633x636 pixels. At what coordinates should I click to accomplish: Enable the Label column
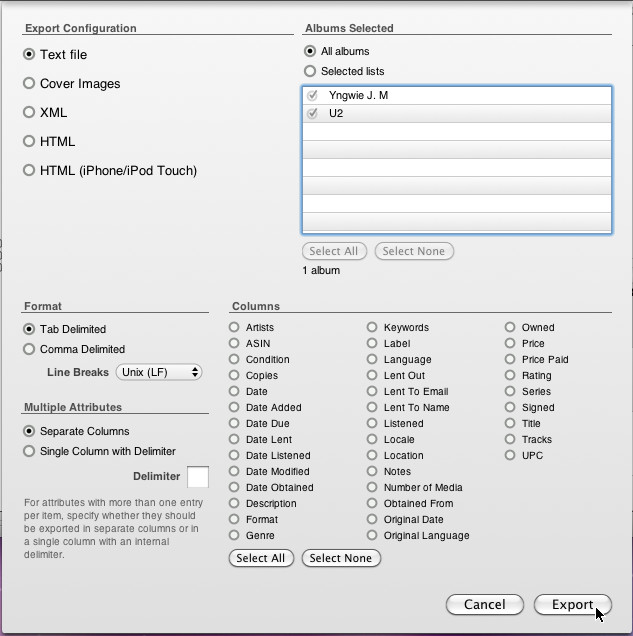click(372, 343)
